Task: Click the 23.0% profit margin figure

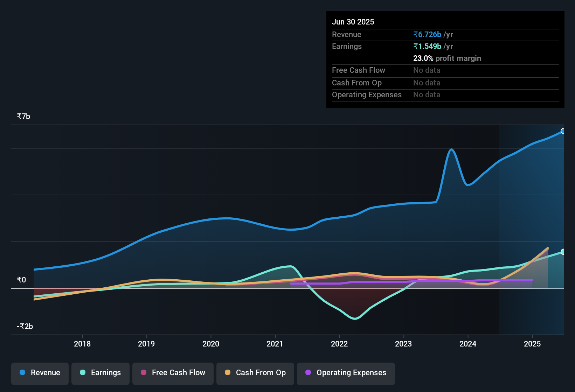Action: coord(423,58)
